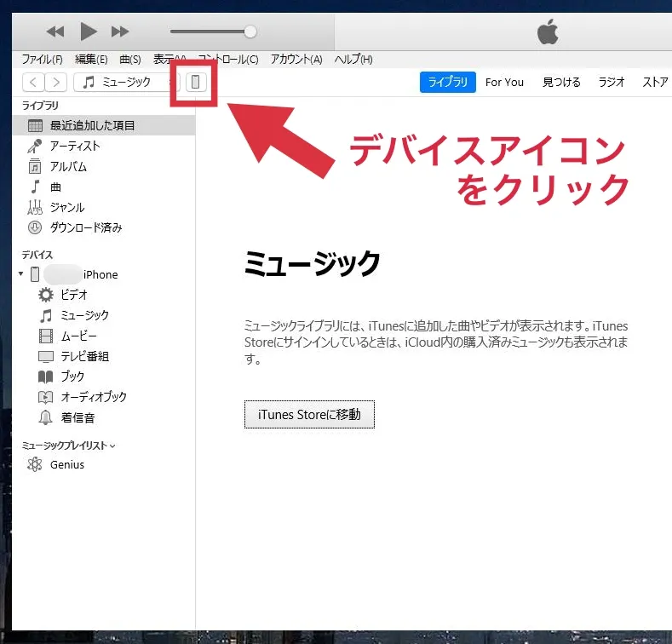This screenshot has width=672, height=644.
Task: Click the forward navigation arrow
Action: click(x=55, y=83)
